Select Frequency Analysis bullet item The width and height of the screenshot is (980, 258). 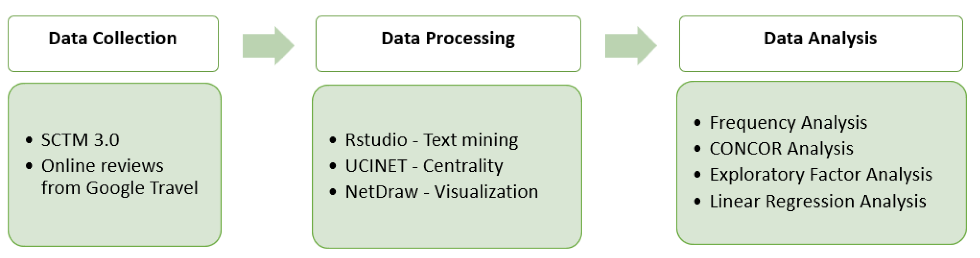(788, 123)
